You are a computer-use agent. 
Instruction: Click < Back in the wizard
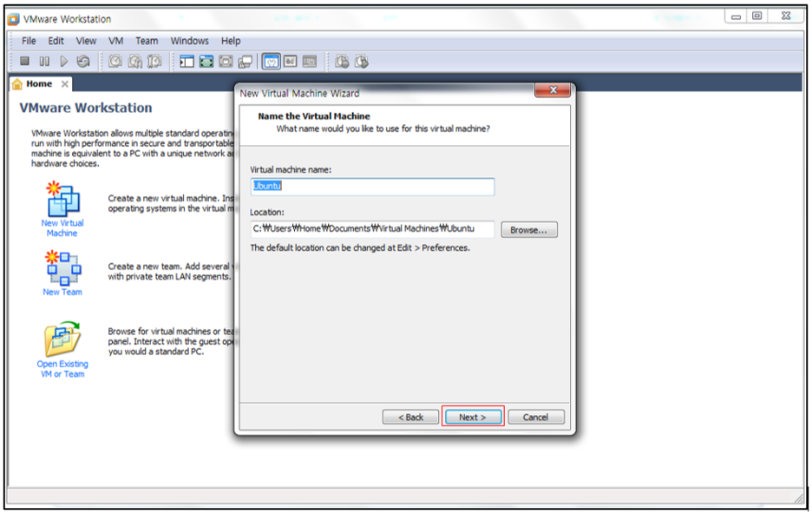point(410,417)
